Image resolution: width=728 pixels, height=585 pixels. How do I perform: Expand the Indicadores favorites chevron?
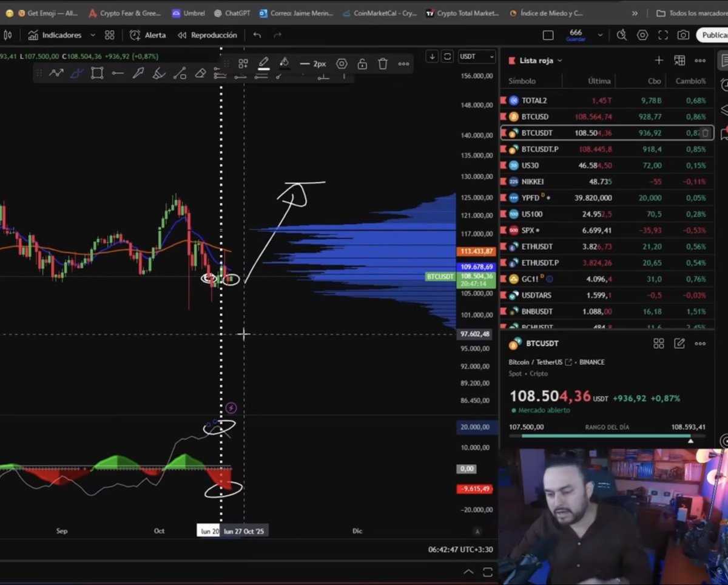93,35
